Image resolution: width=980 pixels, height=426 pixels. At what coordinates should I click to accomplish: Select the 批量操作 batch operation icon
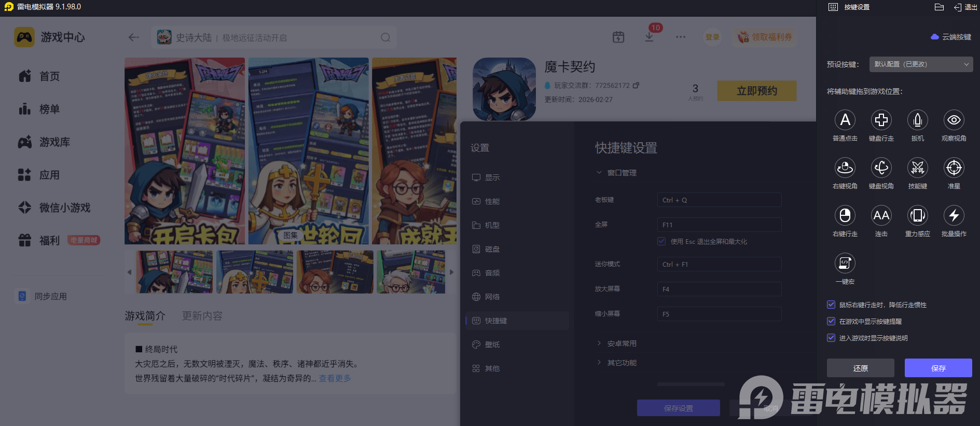(x=954, y=215)
